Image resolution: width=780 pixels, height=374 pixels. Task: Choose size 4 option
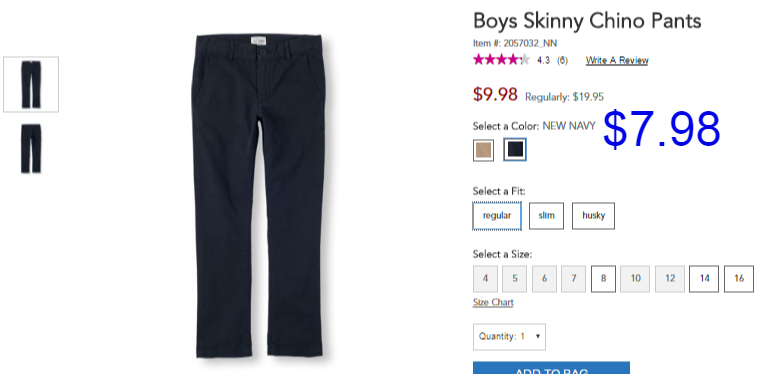pos(486,279)
